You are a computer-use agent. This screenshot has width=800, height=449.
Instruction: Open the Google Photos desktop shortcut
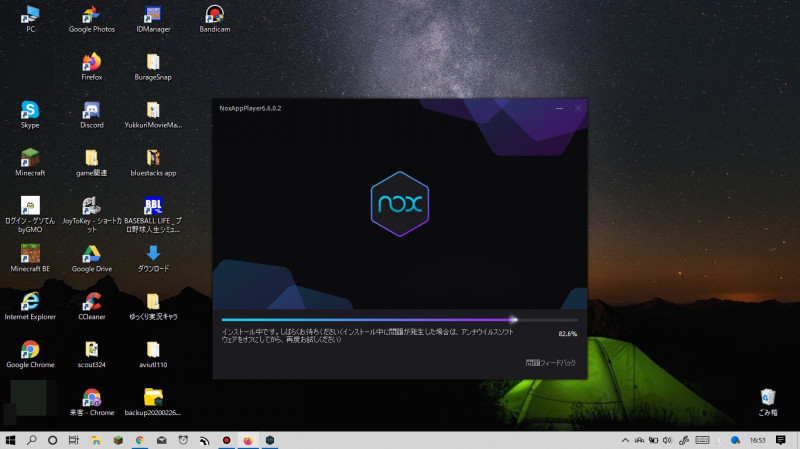pyautogui.click(x=92, y=19)
